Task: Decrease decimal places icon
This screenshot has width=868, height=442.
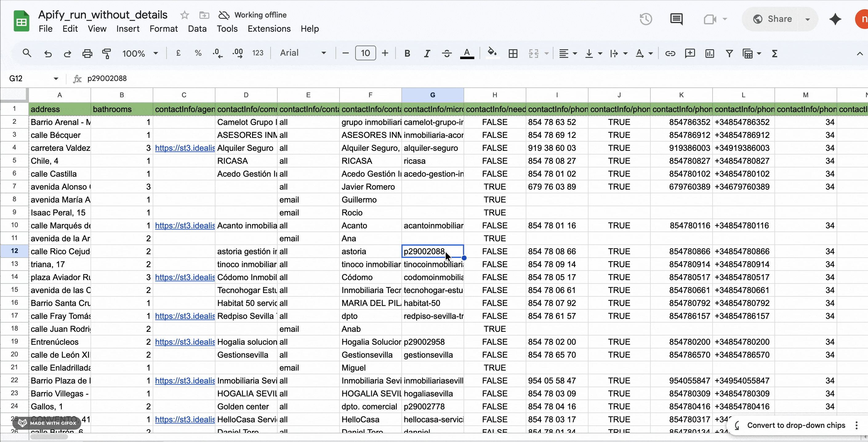Action: point(218,53)
